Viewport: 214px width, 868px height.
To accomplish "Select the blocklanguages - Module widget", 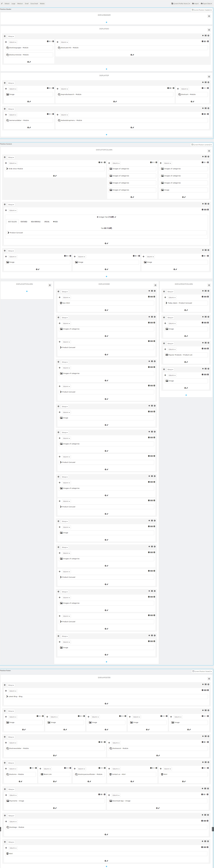I will 29,48.
